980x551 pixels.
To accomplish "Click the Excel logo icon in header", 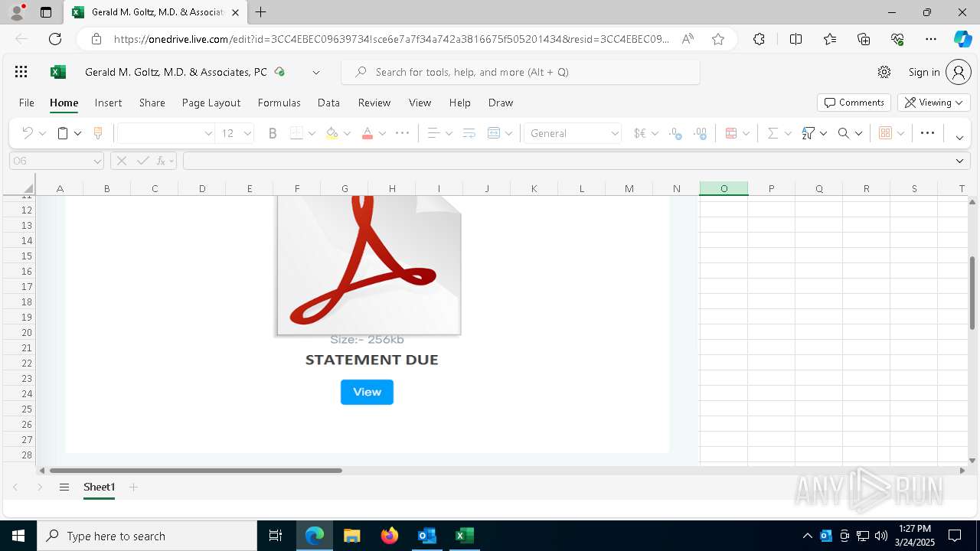I will (x=57, y=72).
